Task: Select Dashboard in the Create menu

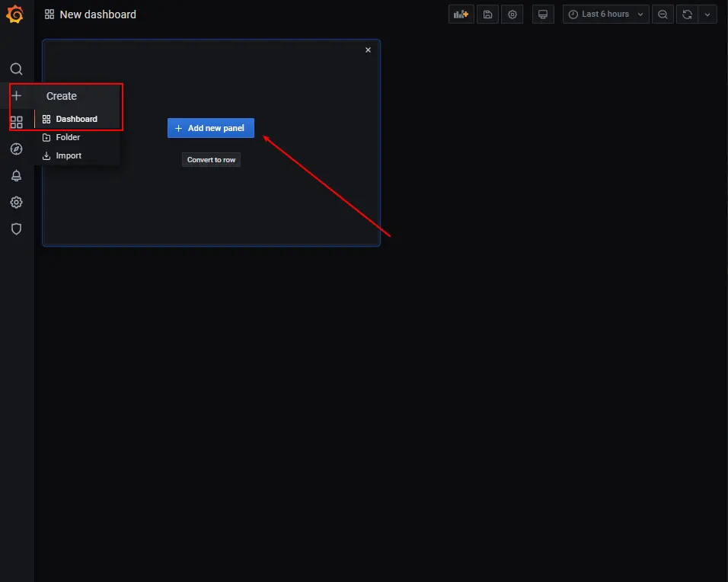Action: (76, 119)
